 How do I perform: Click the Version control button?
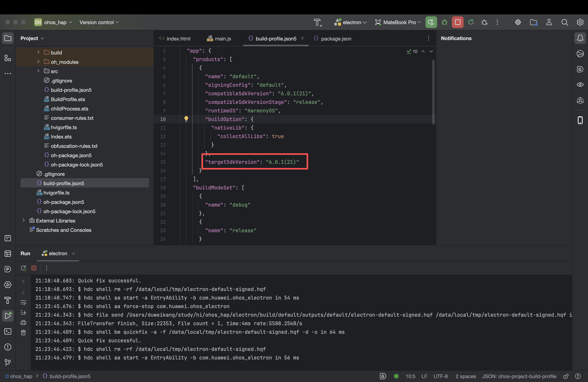[x=99, y=22]
